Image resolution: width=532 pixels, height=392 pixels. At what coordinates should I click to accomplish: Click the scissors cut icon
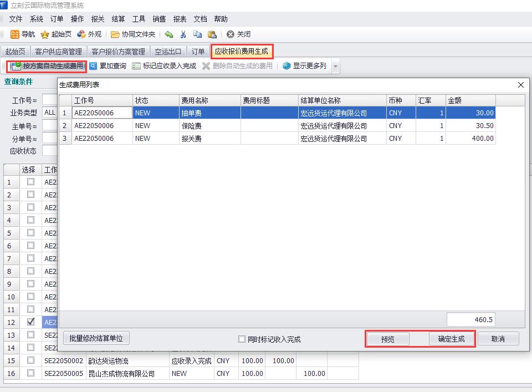pos(183,34)
